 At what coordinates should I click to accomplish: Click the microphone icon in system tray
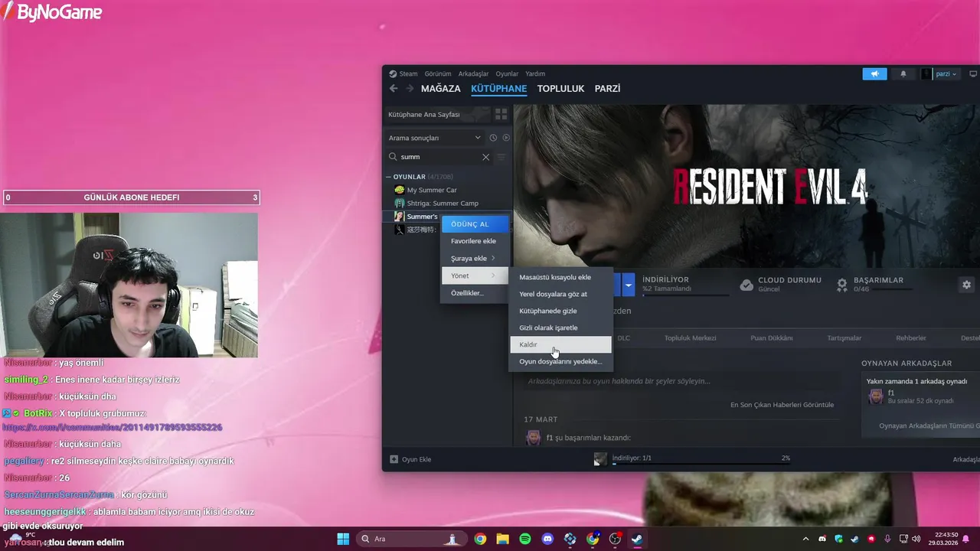887,539
